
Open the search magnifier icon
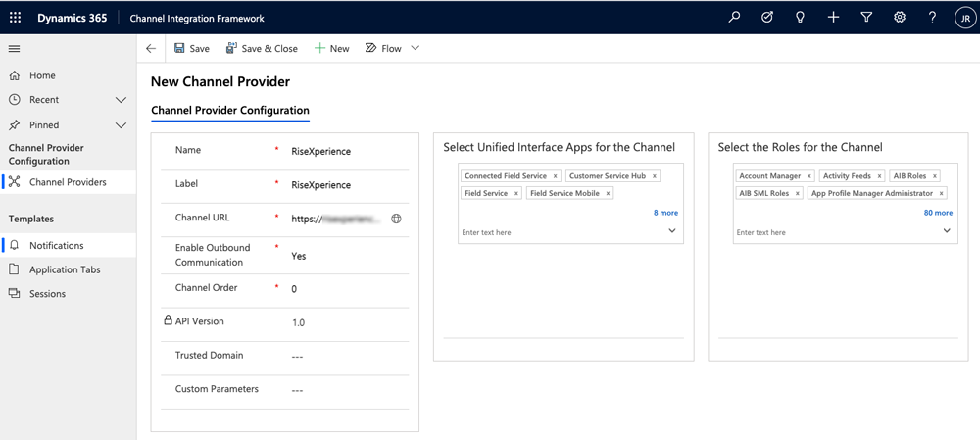coord(734,18)
